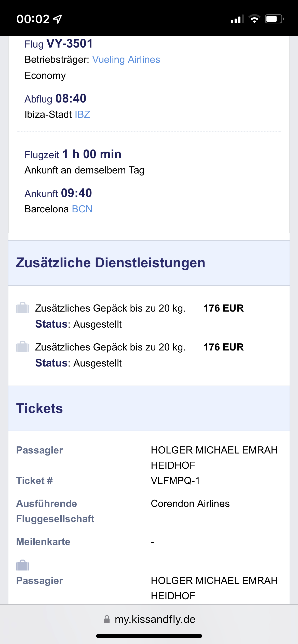The image size is (298, 644).
Task: Tap the home indicator bar
Action: (149, 636)
